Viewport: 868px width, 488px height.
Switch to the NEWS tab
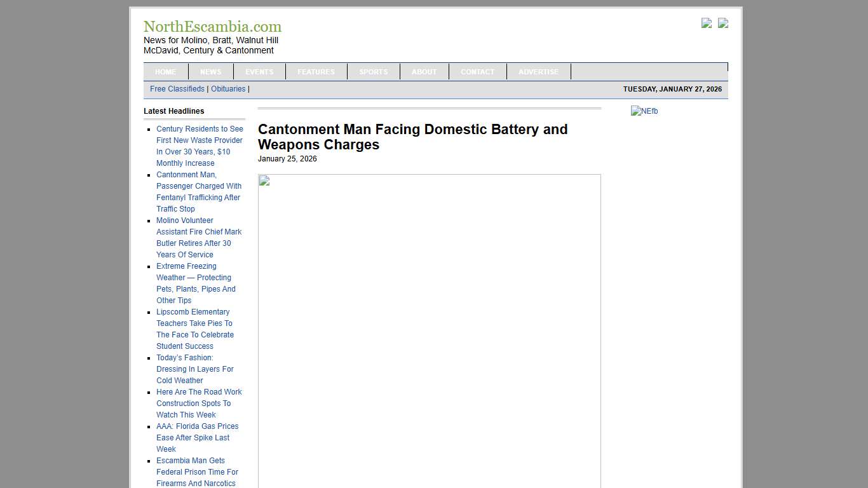point(210,71)
